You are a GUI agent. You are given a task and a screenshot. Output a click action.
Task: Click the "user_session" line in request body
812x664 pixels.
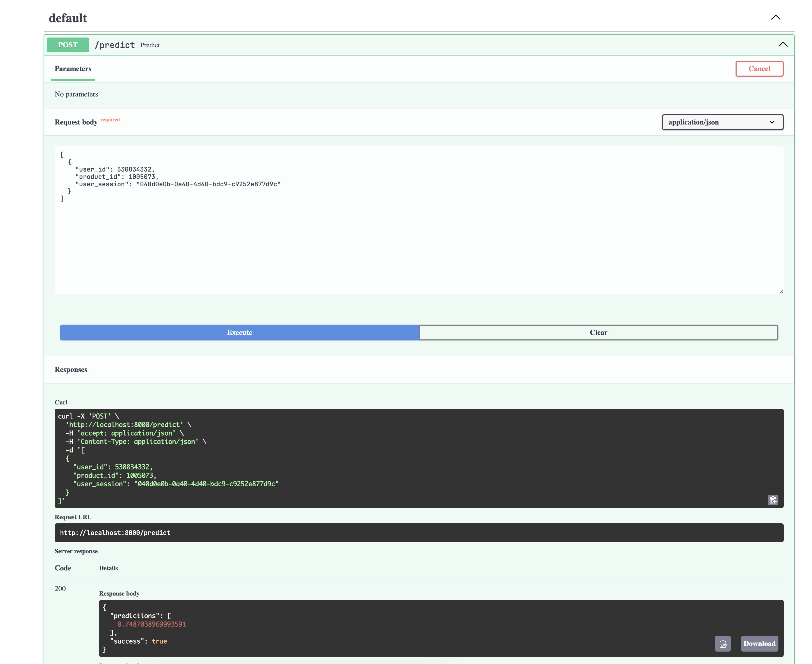click(x=178, y=184)
